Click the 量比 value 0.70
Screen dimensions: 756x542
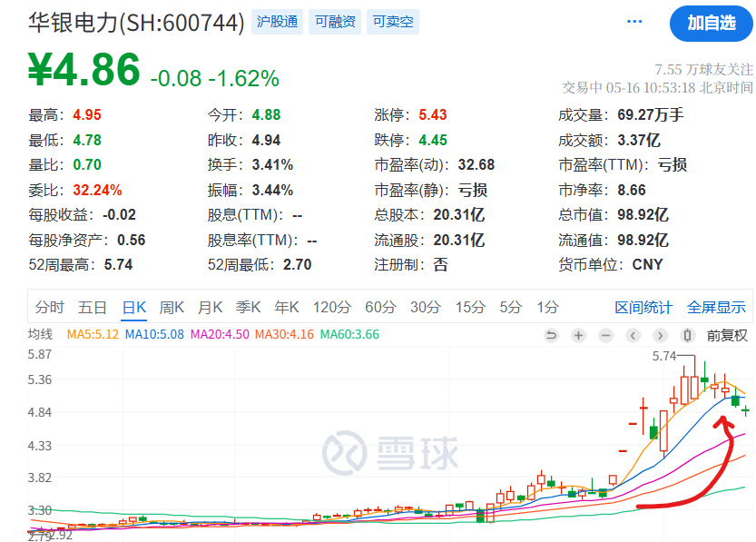point(87,165)
